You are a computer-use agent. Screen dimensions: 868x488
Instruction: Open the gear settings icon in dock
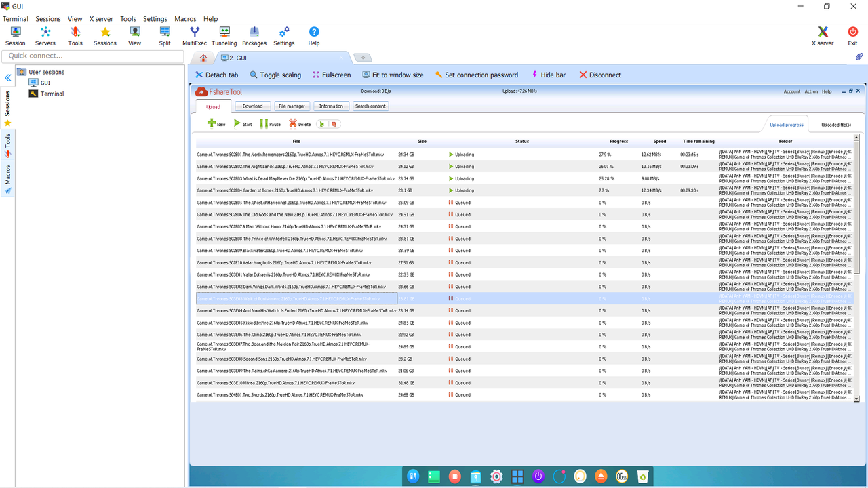(496, 476)
